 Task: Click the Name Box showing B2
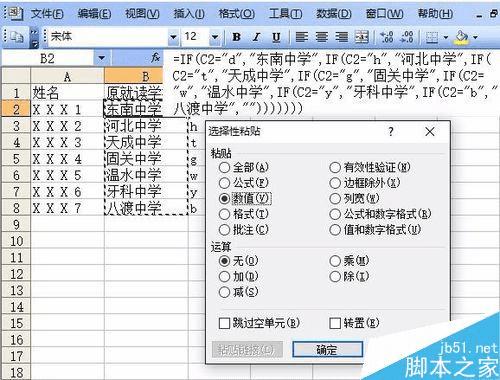pos(48,59)
